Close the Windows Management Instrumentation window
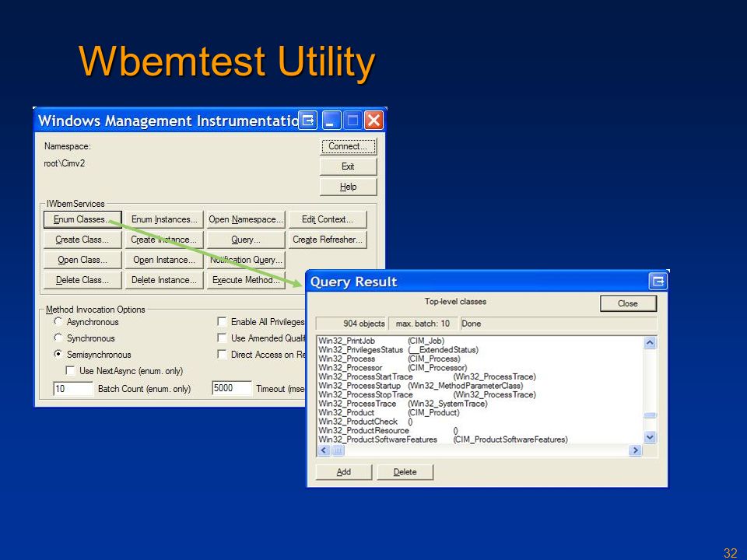Viewport: 747px width, 560px height. tap(374, 120)
